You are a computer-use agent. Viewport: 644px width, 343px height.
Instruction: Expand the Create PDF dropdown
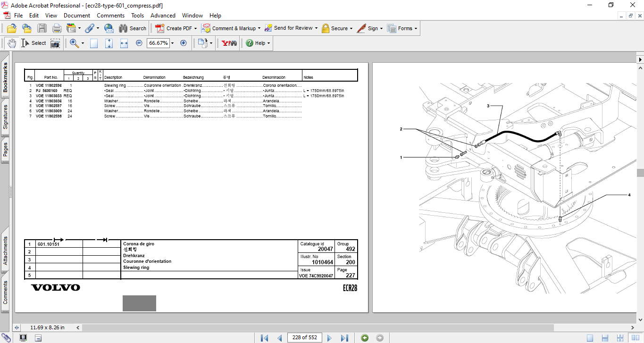[195, 28]
